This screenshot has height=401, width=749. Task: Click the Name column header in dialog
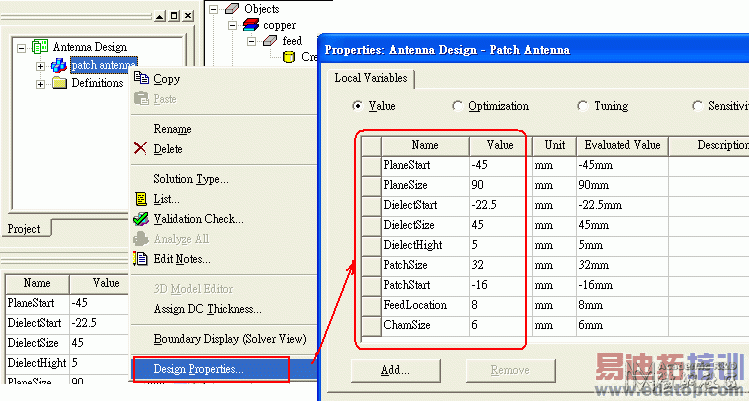tap(425, 145)
